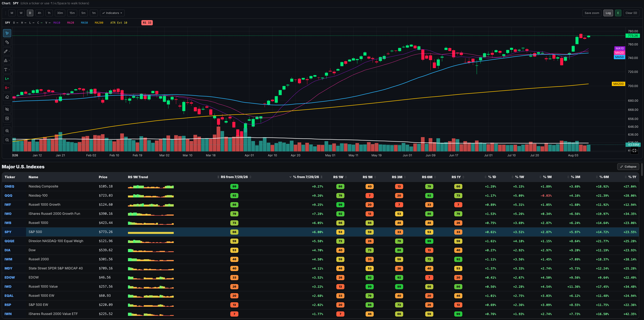Toggle ATR Ext 10 in the legend
The image size is (644, 320).
(x=119, y=23)
